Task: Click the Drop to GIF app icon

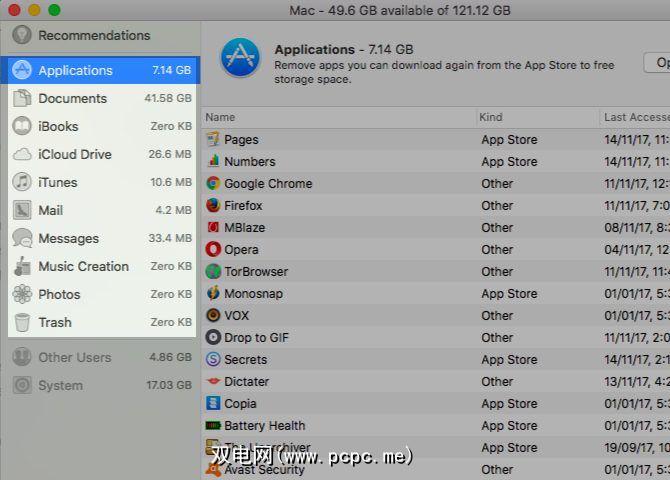Action: coord(213,337)
